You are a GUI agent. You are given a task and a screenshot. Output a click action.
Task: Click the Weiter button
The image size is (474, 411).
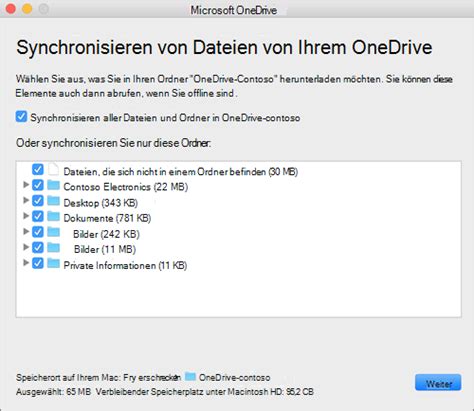pyautogui.click(x=438, y=383)
